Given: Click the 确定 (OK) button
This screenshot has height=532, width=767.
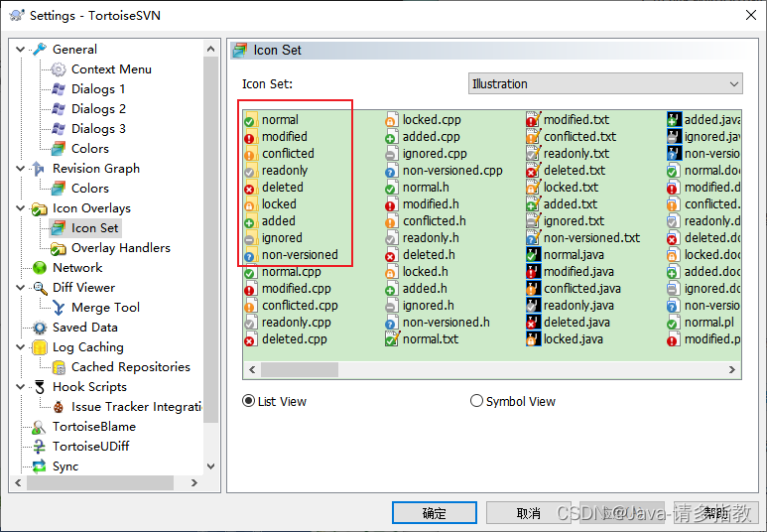Looking at the screenshot, I should (435, 513).
